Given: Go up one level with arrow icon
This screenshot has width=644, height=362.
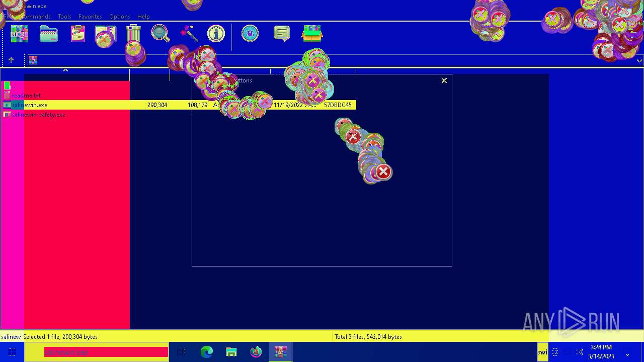Looking at the screenshot, I should tap(11, 60).
